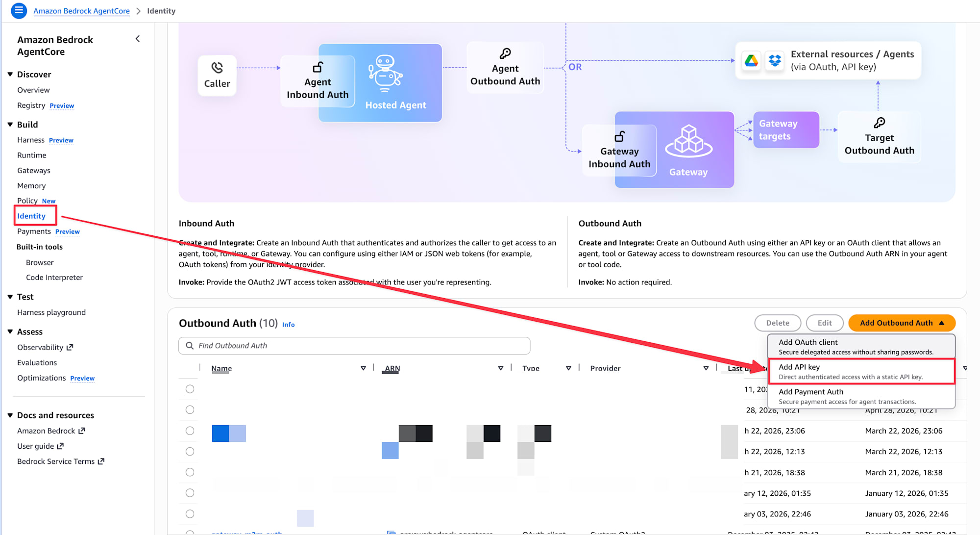Sort by the Type column arrow

pos(568,368)
